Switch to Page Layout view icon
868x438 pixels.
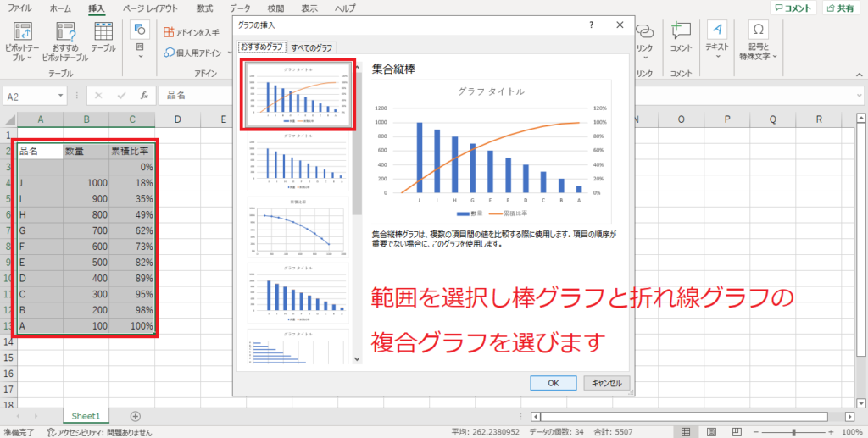click(711, 432)
